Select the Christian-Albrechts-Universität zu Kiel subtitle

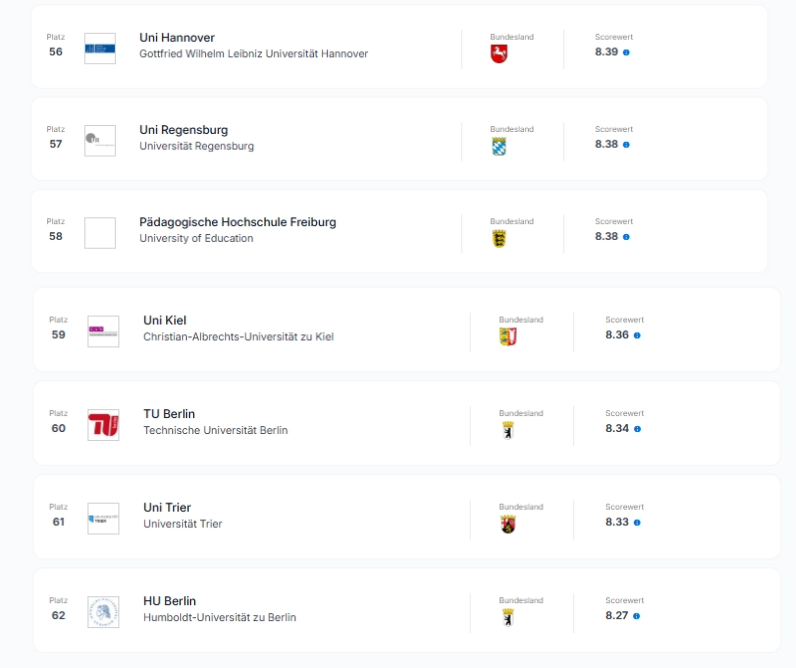pyautogui.click(x=239, y=337)
